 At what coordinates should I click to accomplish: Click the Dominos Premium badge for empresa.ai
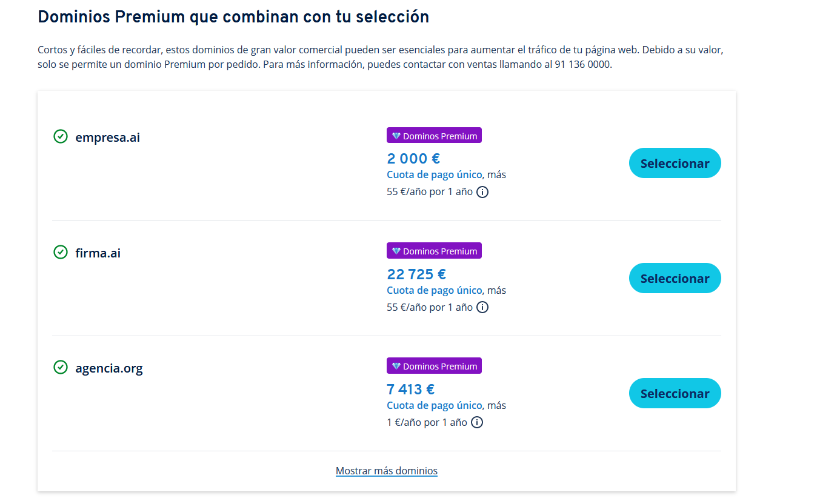[434, 136]
